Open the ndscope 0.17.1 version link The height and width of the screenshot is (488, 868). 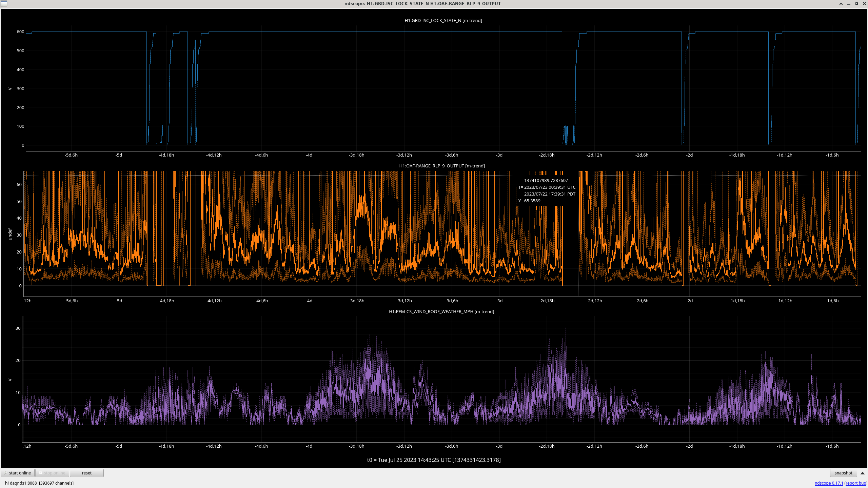pos(829,483)
